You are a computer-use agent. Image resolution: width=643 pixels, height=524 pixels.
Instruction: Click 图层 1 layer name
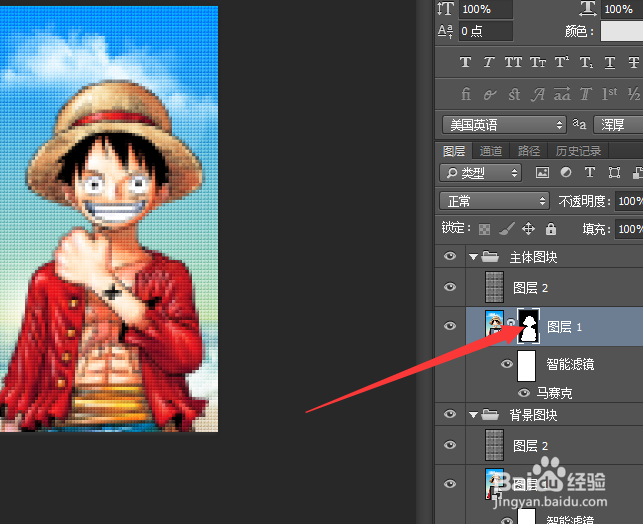pyautogui.click(x=565, y=327)
